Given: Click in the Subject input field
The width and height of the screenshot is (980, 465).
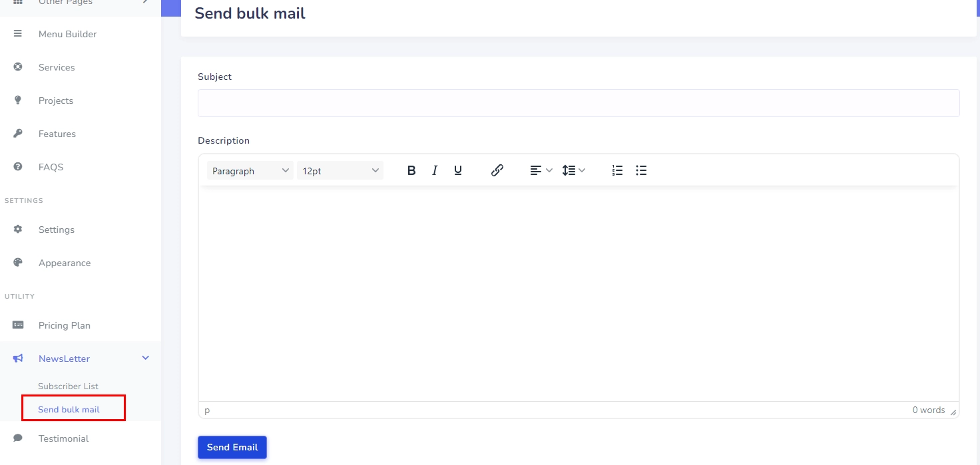Looking at the screenshot, I should tap(579, 103).
